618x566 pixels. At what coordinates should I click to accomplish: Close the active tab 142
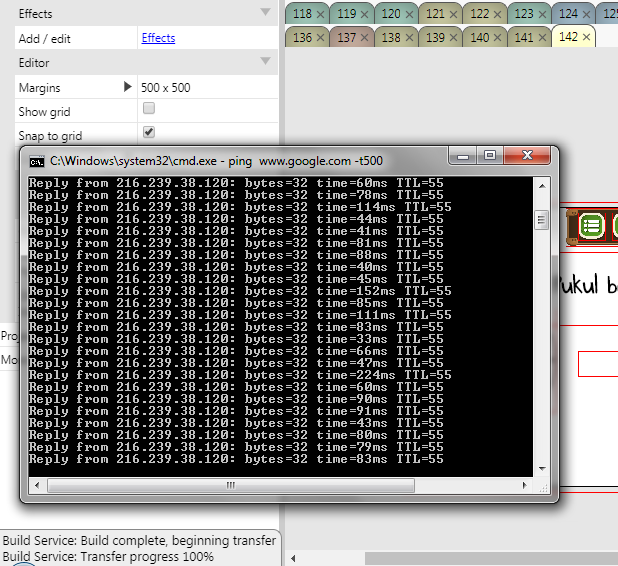pos(586,37)
